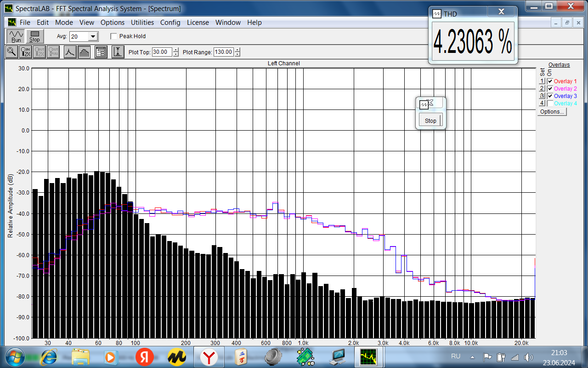Increase Plot Range with up arrow
The height and width of the screenshot is (368, 588).
[237, 50]
